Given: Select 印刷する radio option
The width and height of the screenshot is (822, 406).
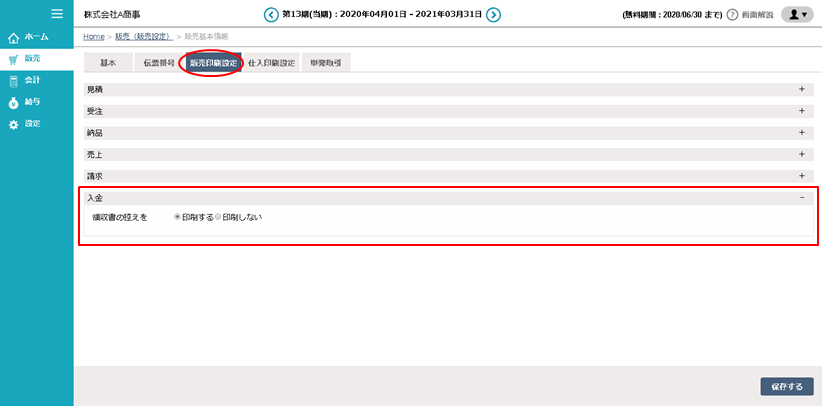Looking at the screenshot, I should (x=178, y=217).
